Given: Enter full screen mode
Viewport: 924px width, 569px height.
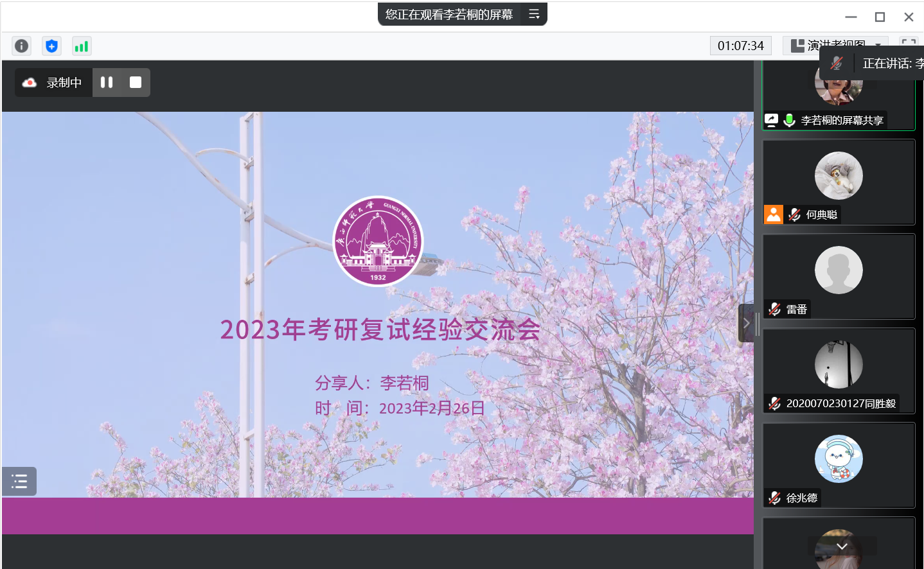Looking at the screenshot, I should pyautogui.click(x=909, y=44).
